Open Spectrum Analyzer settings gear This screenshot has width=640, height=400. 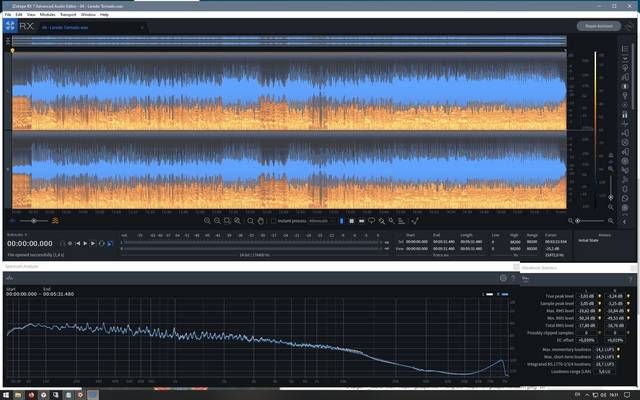click(x=503, y=278)
